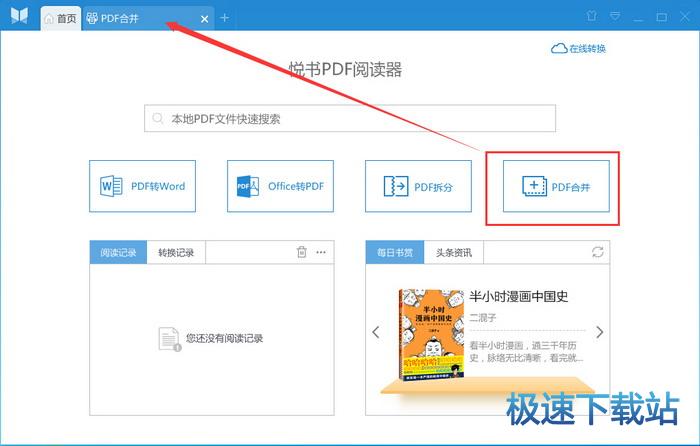
Task: Select the 转换记录 tab
Action: (176, 252)
